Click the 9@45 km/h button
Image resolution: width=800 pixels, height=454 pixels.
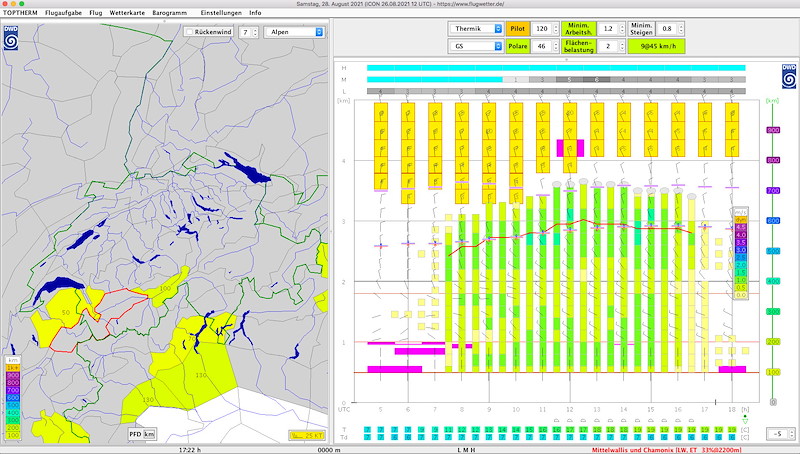pyautogui.click(x=656, y=46)
